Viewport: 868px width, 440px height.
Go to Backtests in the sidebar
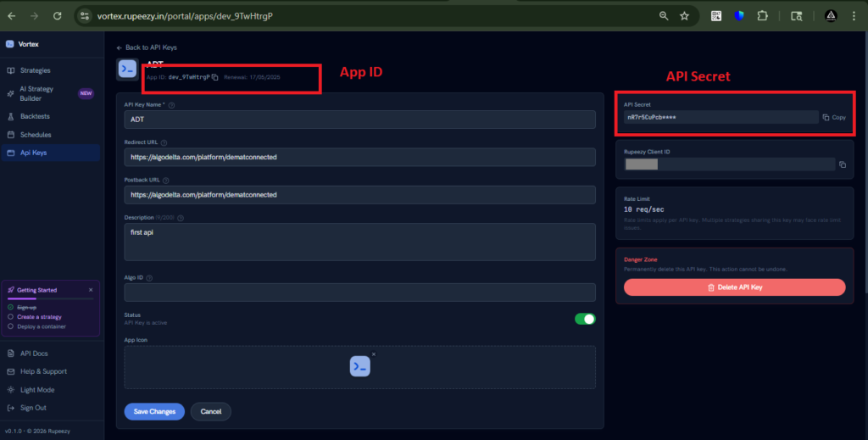(35, 116)
